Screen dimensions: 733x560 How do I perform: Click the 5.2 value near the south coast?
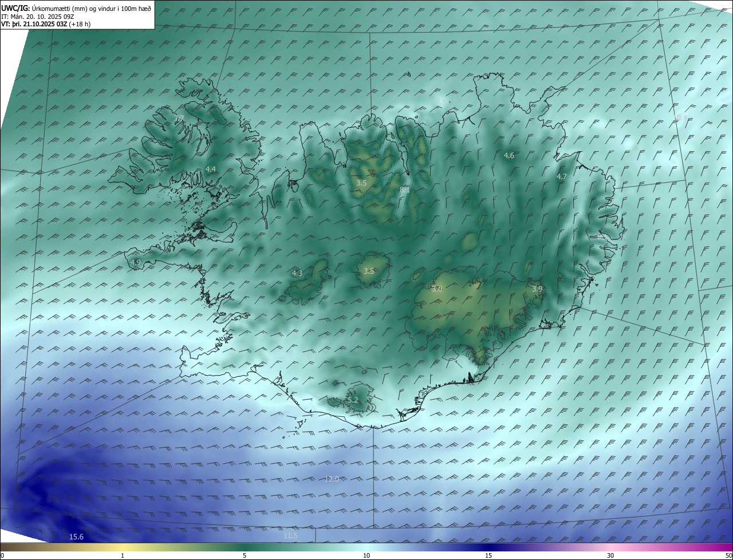(353, 400)
